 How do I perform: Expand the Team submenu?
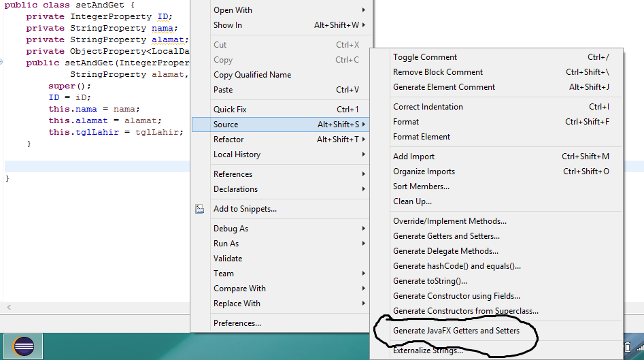282,274
